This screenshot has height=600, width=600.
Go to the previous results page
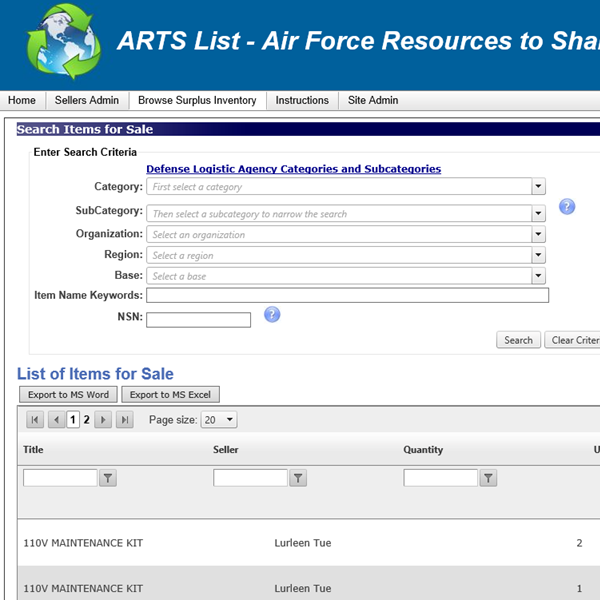pyautogui.click(x=56, y=420)
